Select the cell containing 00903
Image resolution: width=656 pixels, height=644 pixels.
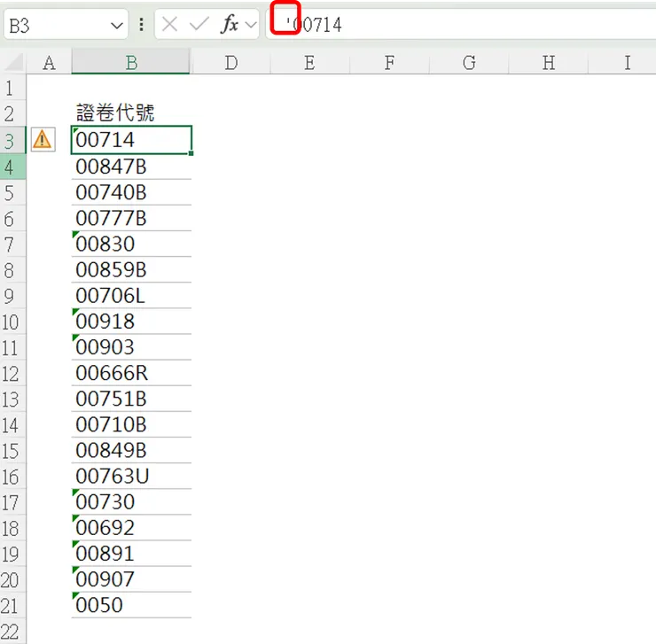(x=131, y=347)
